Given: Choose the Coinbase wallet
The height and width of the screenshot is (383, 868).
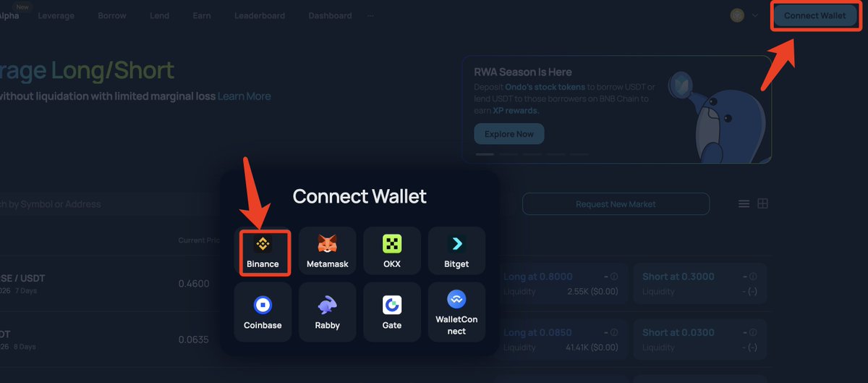Looking at the screenshot, I should tap(263, 312).
